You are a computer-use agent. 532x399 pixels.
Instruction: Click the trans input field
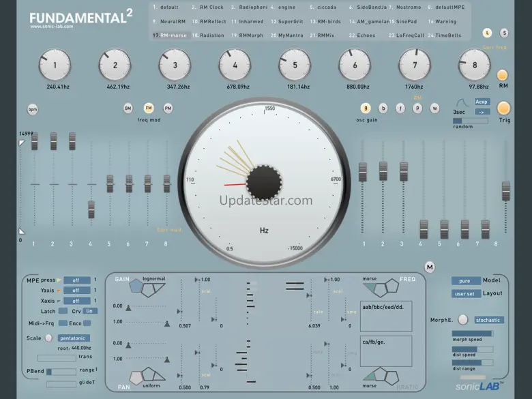pos(57,358)
